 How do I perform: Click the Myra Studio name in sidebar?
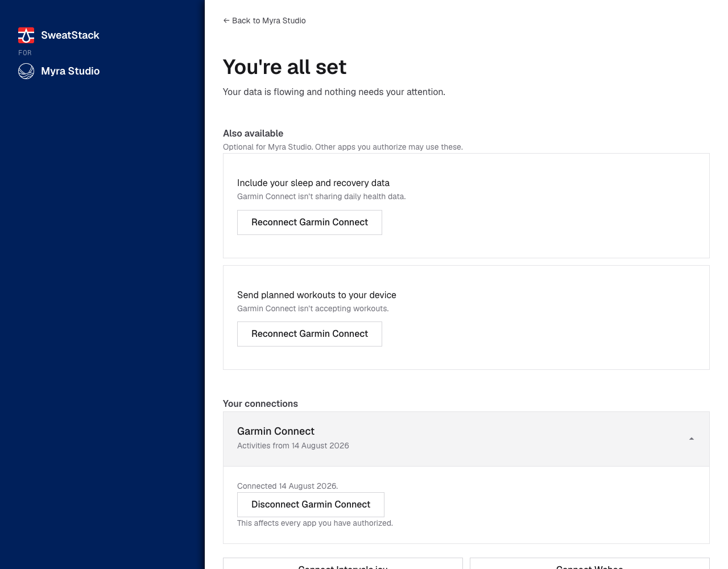(71, 71)
